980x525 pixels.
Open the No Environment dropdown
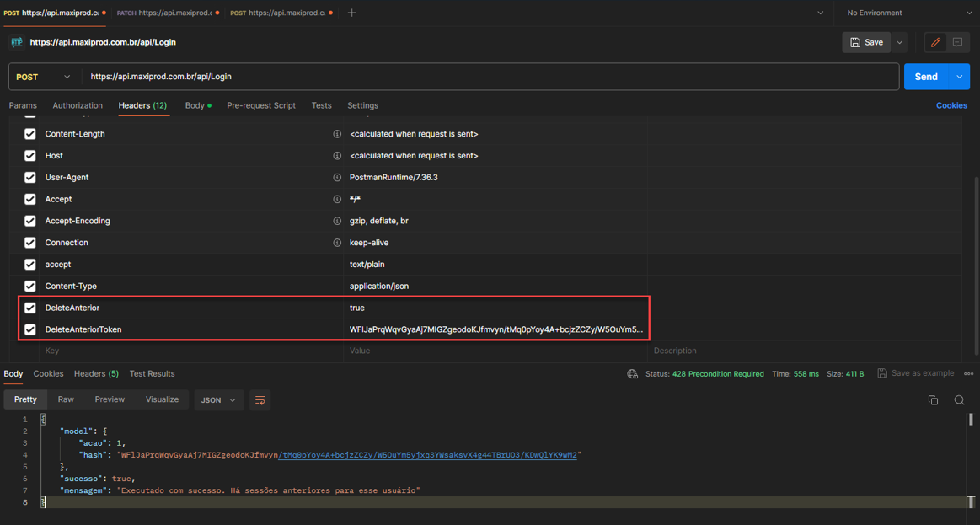(x=908, y=13)
